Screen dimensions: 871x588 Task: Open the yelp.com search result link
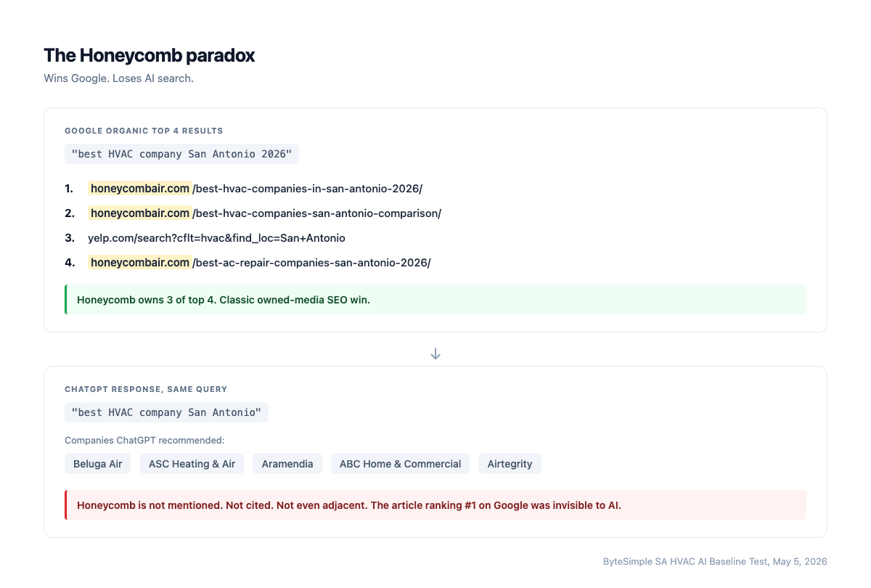tap(216, 238)
